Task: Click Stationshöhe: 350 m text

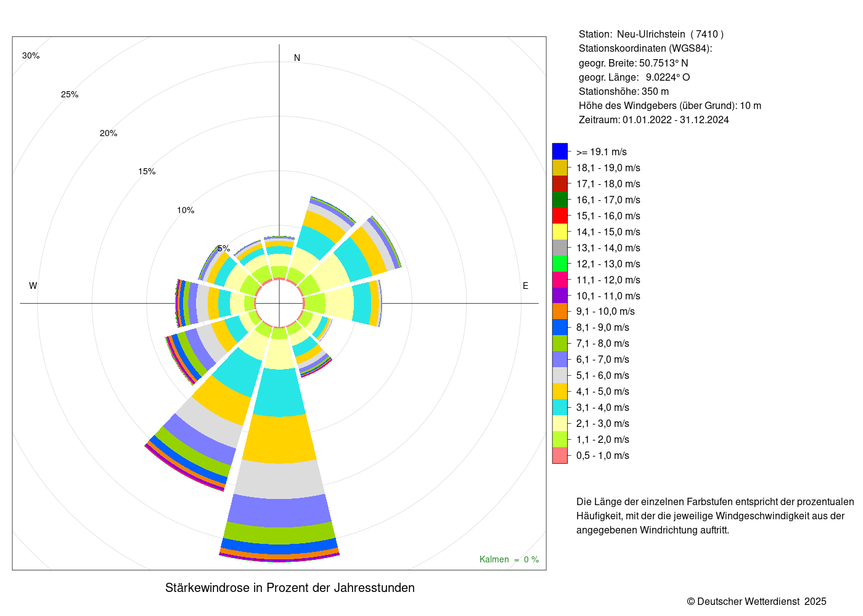Action: [x=624, y=91]
